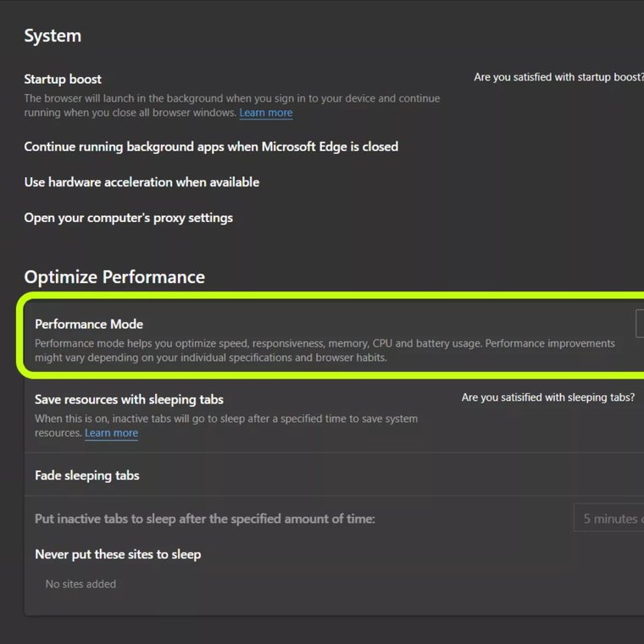Viewport: 644px width, 644px height.
Task: Click the Performance Mode title
Action: (89, 324)
